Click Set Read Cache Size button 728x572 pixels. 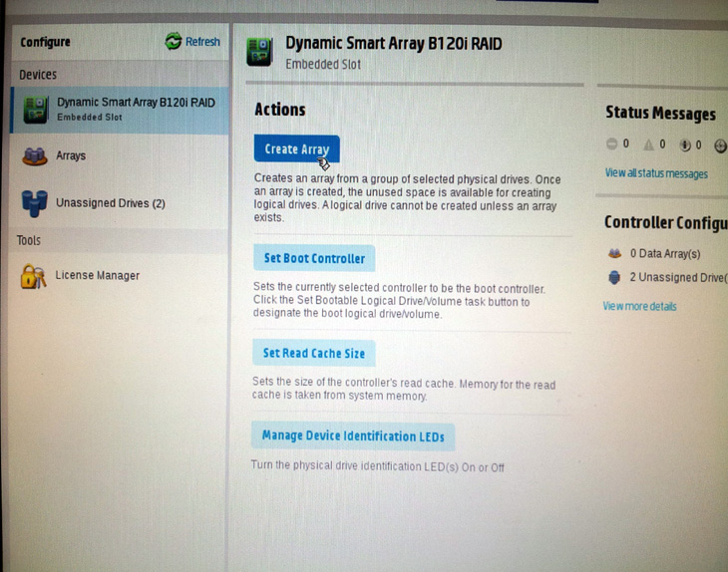pos(314,353)
